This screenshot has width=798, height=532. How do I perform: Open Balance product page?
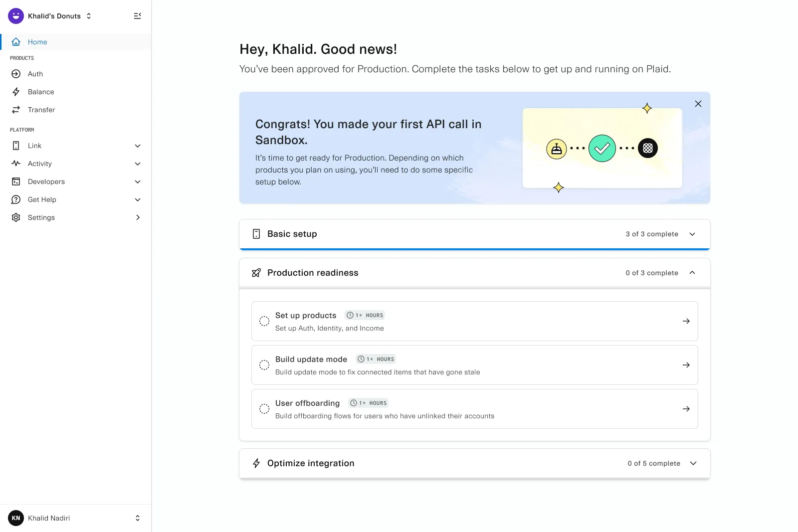pyautogui.click(x=76, y=92)
